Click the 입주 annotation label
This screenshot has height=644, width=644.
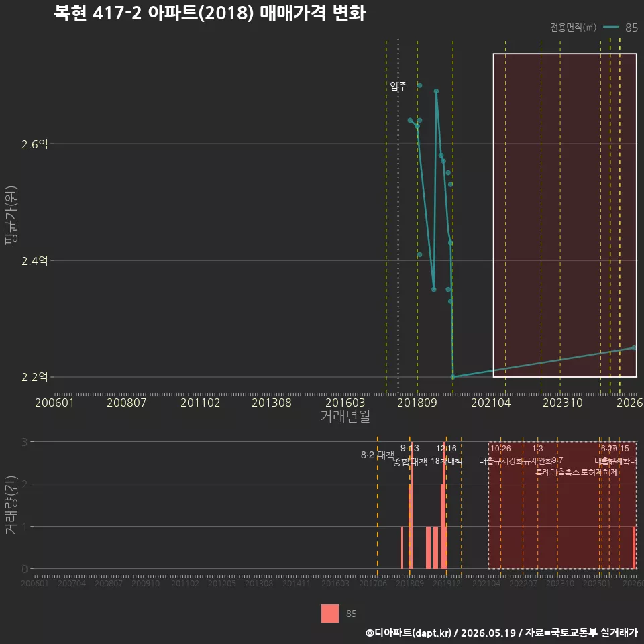pyautogui.click(x=398, y=86)
